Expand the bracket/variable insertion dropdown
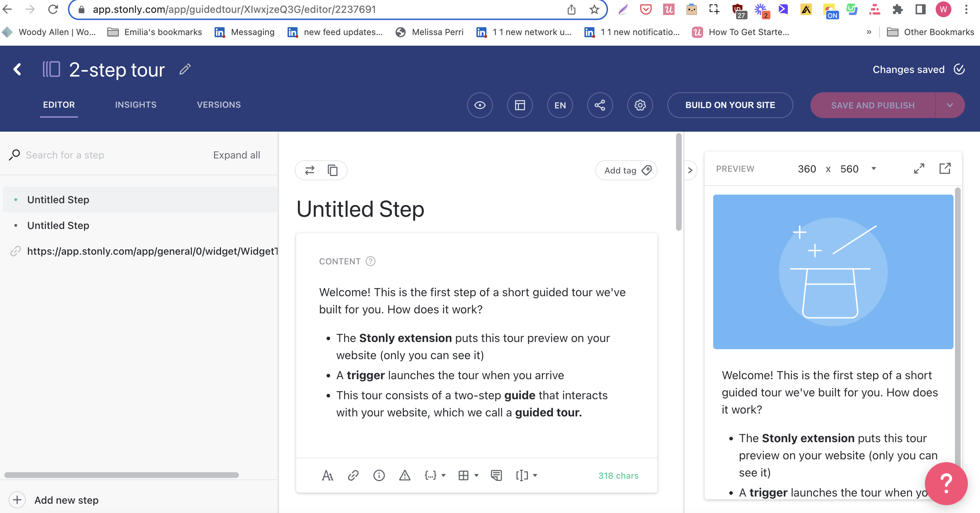 (435, 475)
